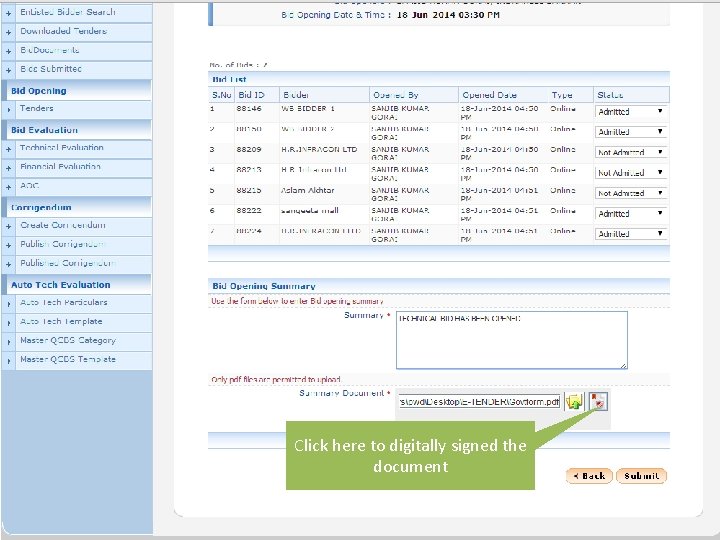Click the browse upload folder icon
The image size is (720, 540).
coord(574,402)
